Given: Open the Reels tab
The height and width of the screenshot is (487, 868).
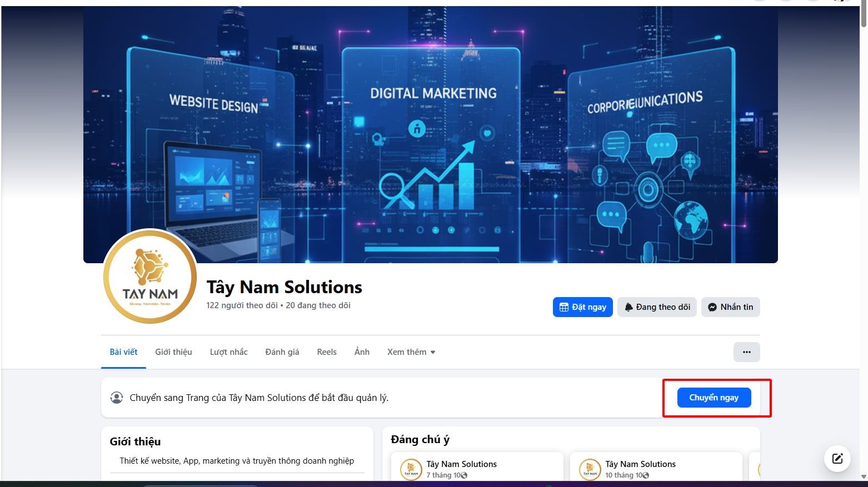Looking at the screenshot, I should [327, 352].
